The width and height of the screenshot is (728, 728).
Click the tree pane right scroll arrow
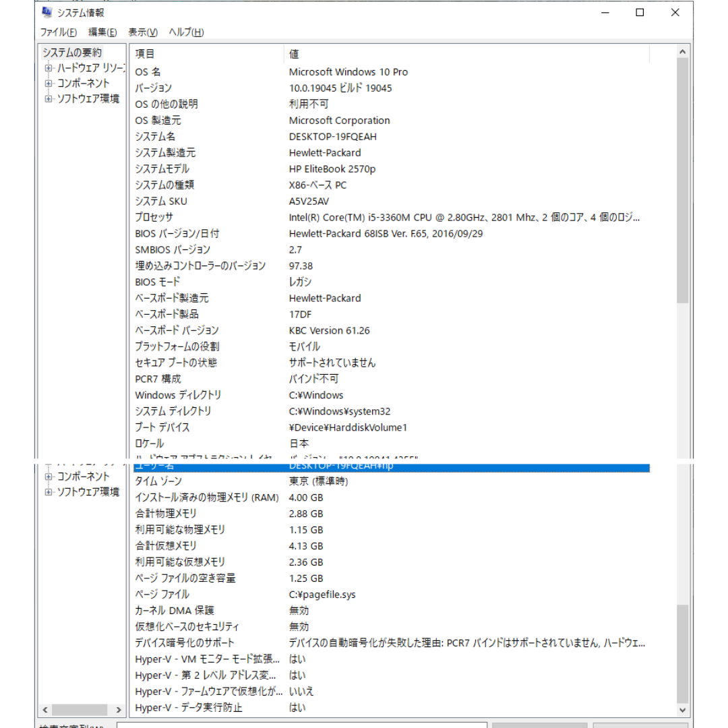[119, 710]
